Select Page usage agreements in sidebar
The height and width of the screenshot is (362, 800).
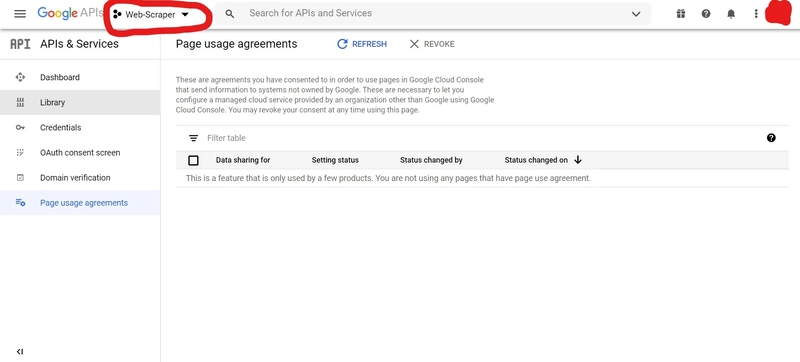click(x=80, y=202)
